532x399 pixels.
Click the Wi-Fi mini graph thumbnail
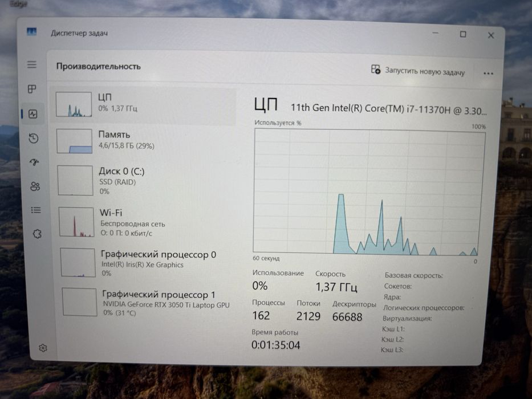(76, 222)
